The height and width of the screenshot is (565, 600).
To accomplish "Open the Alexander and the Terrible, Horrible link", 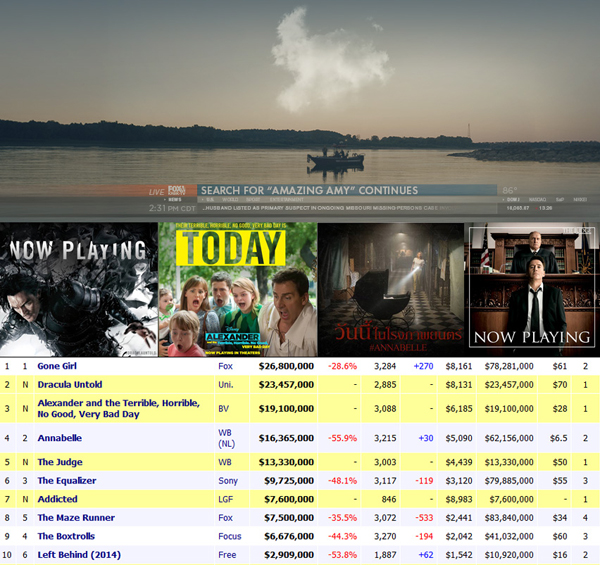I will (x=119, y=409).
